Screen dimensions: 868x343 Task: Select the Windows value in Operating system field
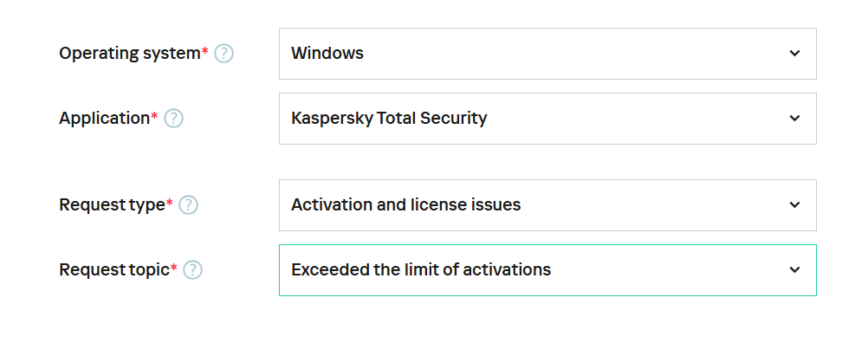[327, 54]
